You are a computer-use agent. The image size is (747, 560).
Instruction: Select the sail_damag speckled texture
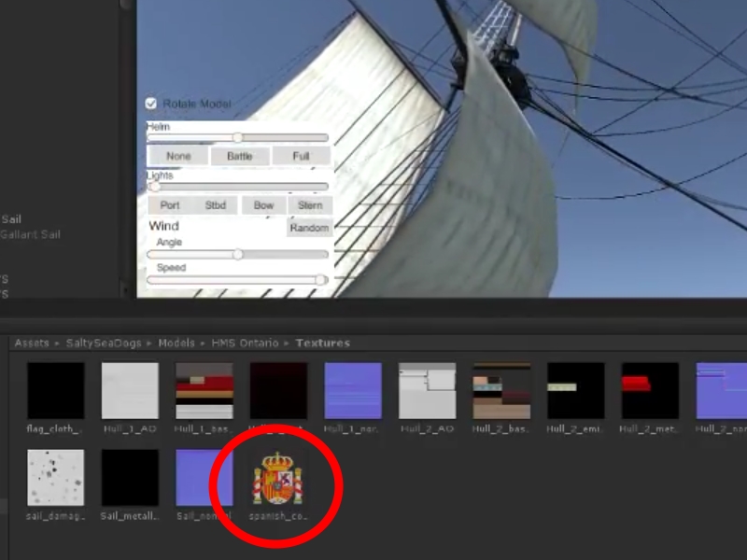point(56,478)
